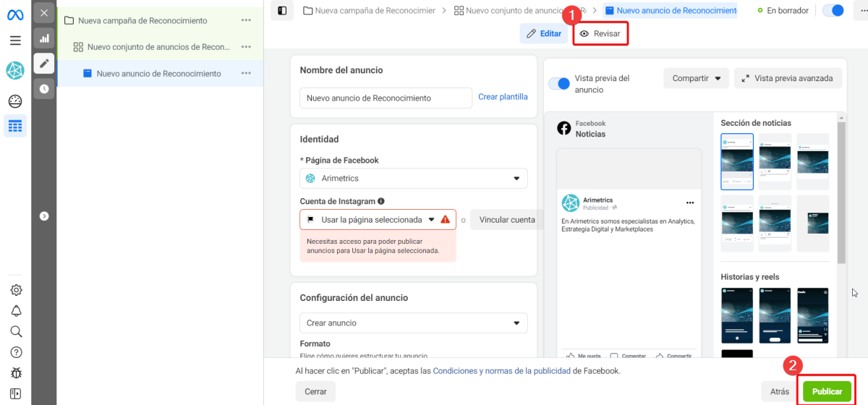Select first Historias y reels thumbnail
Image resolution: width=868 pixels, height=405 pixels.
coord(737,315)
